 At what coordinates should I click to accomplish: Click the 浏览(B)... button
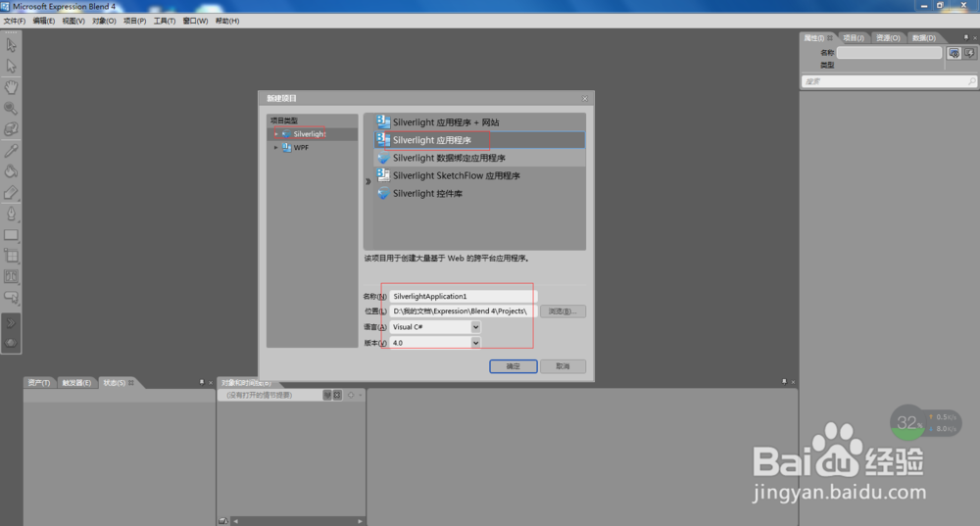563,311
